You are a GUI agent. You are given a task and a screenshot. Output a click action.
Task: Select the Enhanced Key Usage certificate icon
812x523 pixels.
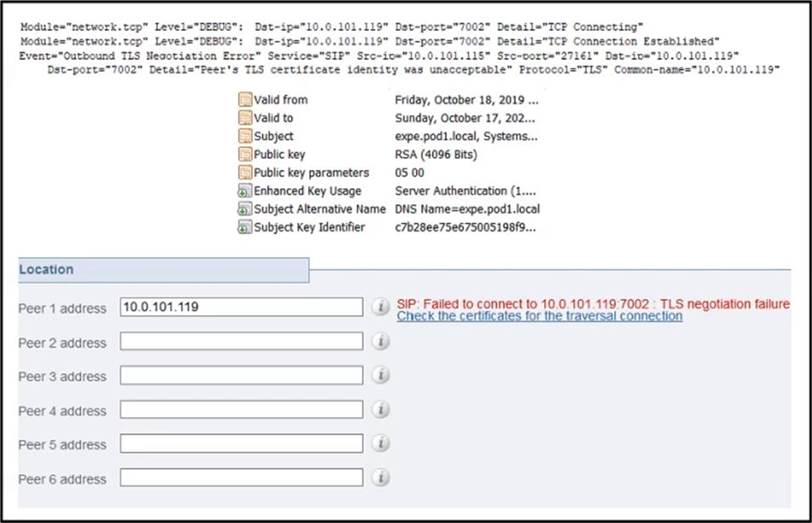pyautogui.click(x=244, y=191)
